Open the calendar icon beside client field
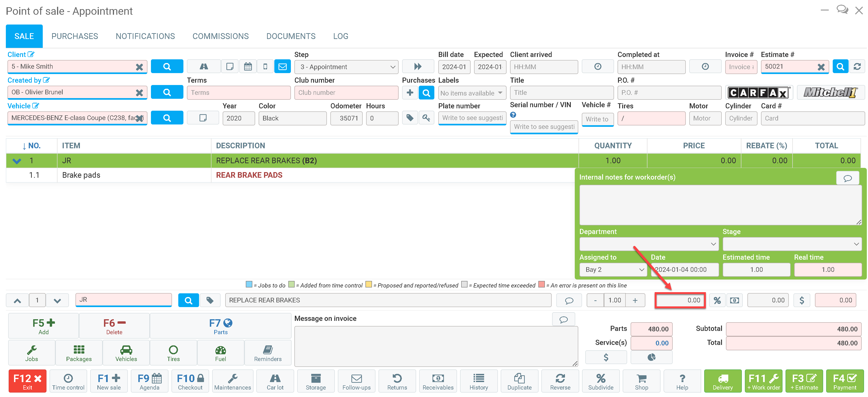Viewport: 868px width, 397px height. (248, 66)
